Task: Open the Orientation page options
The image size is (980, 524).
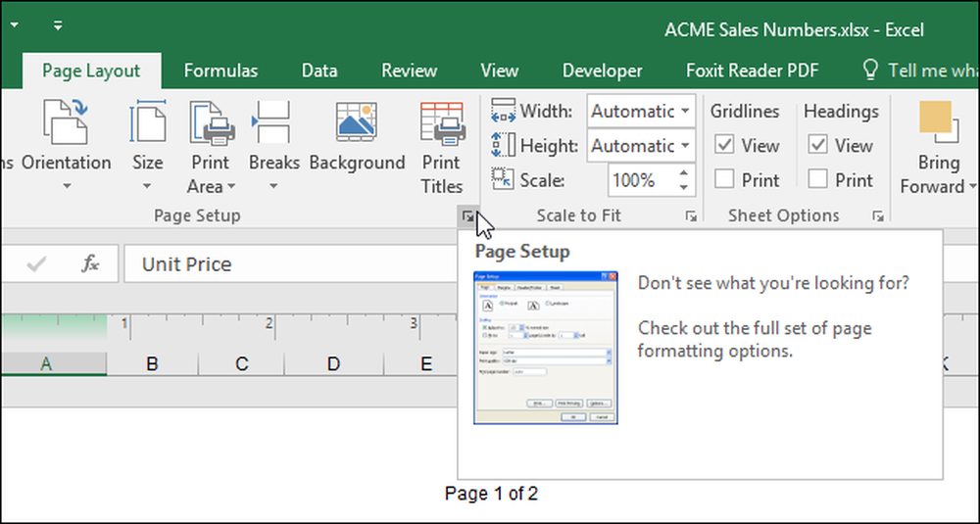Action: [66, 146]
